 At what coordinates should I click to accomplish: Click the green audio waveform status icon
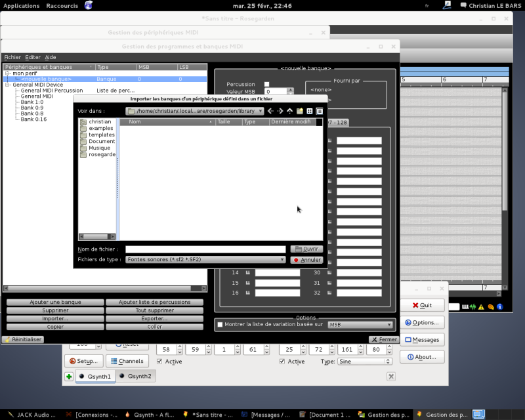(472, 306)
